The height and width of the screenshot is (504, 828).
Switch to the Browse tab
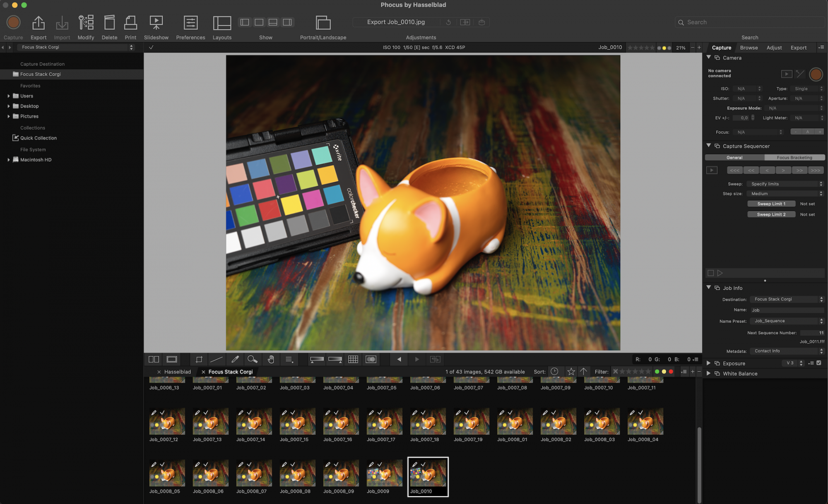click(x=749, y=48)
